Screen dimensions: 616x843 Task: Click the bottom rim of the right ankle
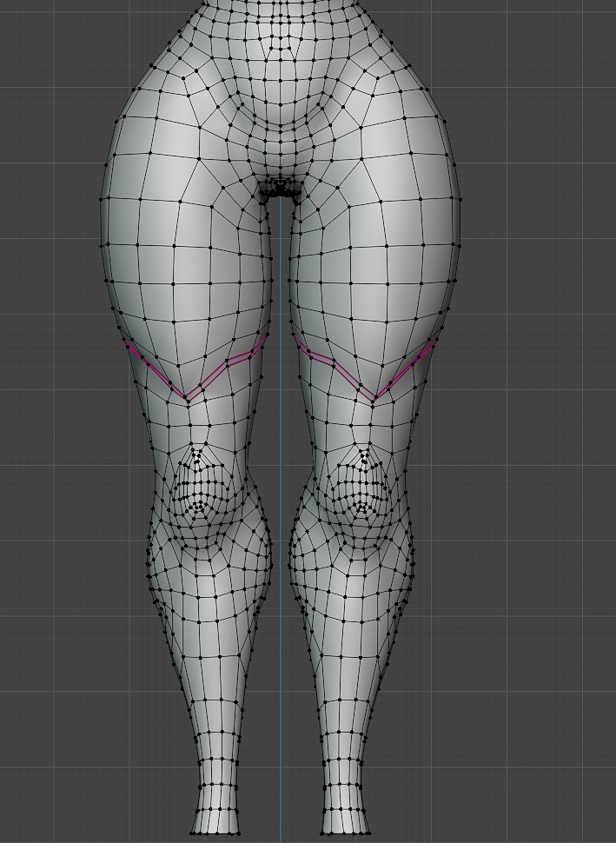tap(345, 833)
